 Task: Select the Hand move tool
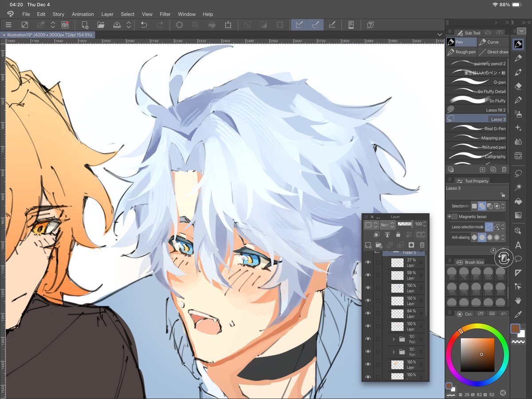(518, 301)
